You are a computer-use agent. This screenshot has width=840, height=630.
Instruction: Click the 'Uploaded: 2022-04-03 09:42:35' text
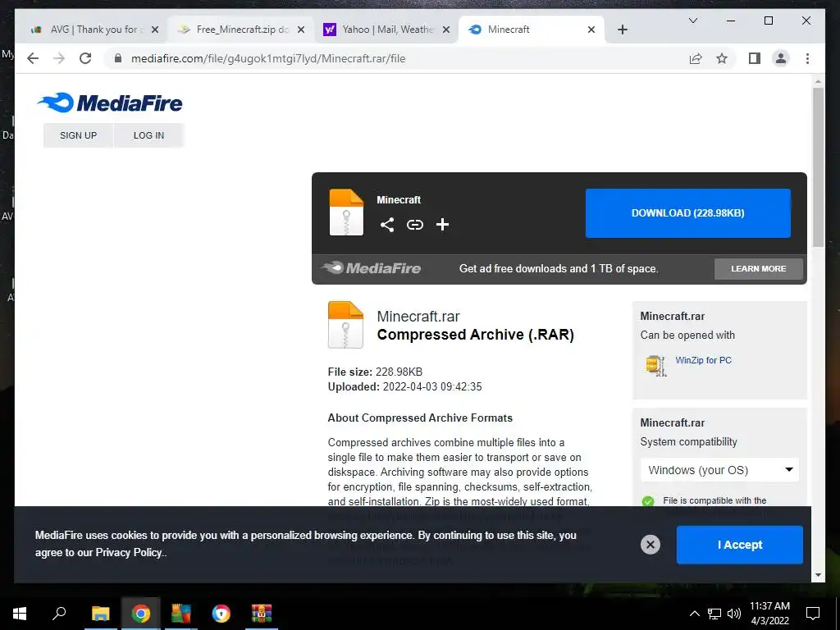pyautogui.click(x=405, y=387)
